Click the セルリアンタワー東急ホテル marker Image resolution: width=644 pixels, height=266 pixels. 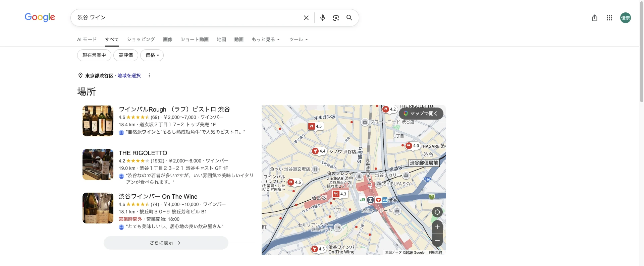[338, 227]
